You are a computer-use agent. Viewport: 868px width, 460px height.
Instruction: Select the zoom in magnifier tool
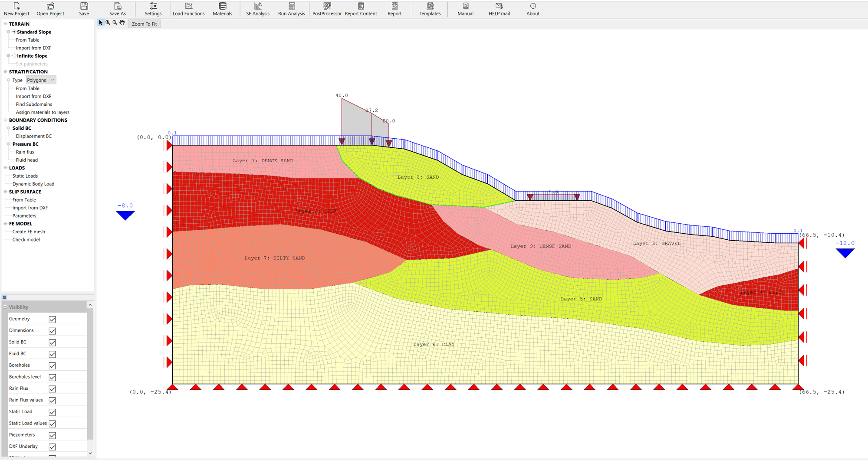[108, 23]
